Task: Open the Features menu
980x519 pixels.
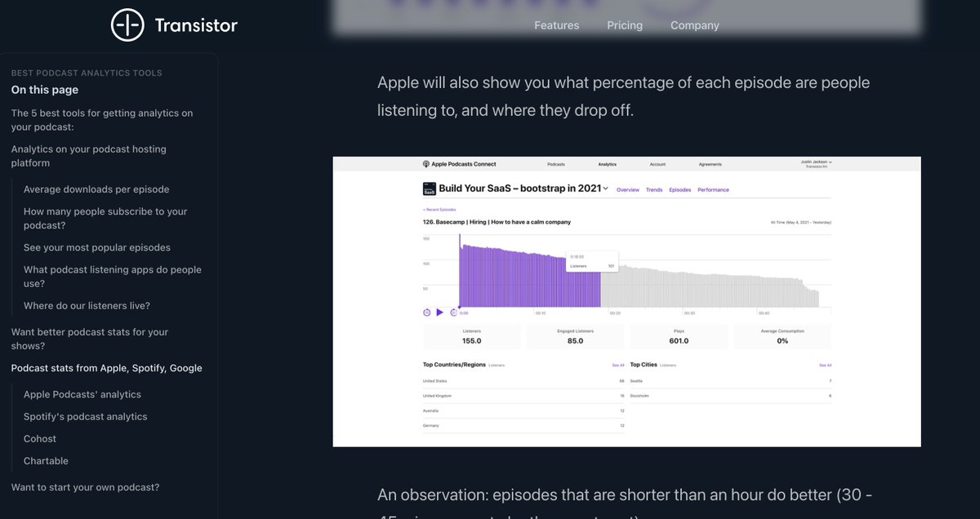Action: [x=556, y=25]
